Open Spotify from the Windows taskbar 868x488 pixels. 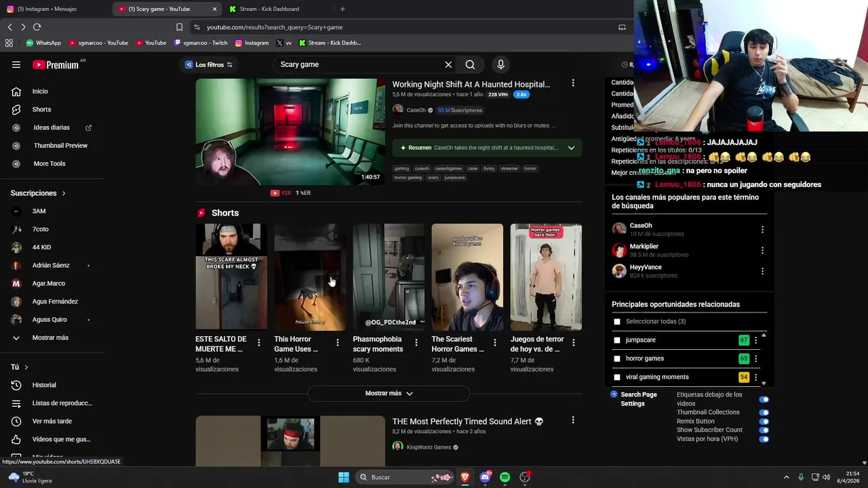(505, 477)
